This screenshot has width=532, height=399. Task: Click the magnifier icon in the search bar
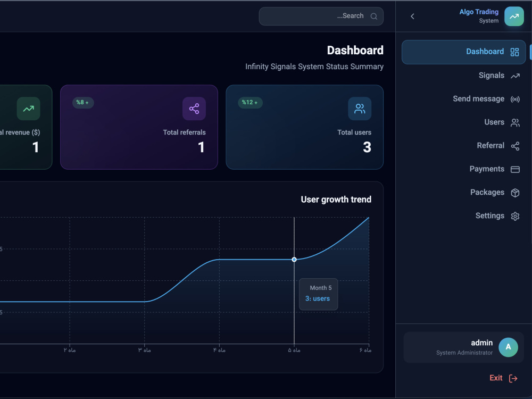(x=374, y=16)
